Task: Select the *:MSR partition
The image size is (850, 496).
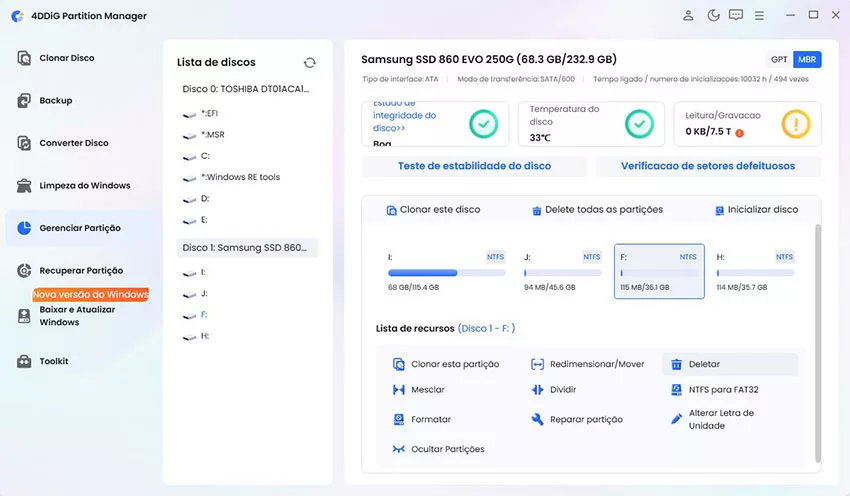Action: (204, 134)
